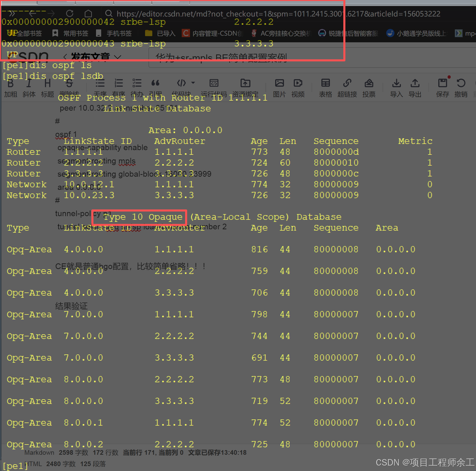Image resolution: width=476 pixels, height=471 pixels.
Task: Click the HTML 2480 字数 status entry
Action: pos(50,464)
